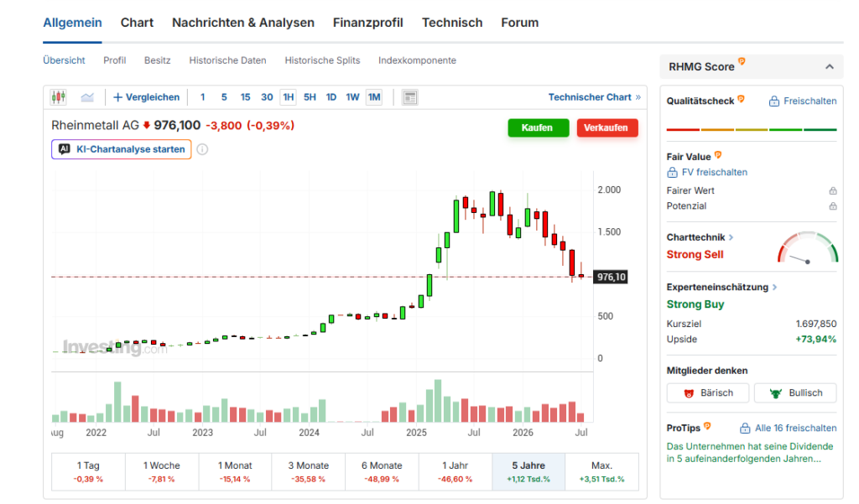Vote with the Bullisch bull icon

tap(776, 393)
